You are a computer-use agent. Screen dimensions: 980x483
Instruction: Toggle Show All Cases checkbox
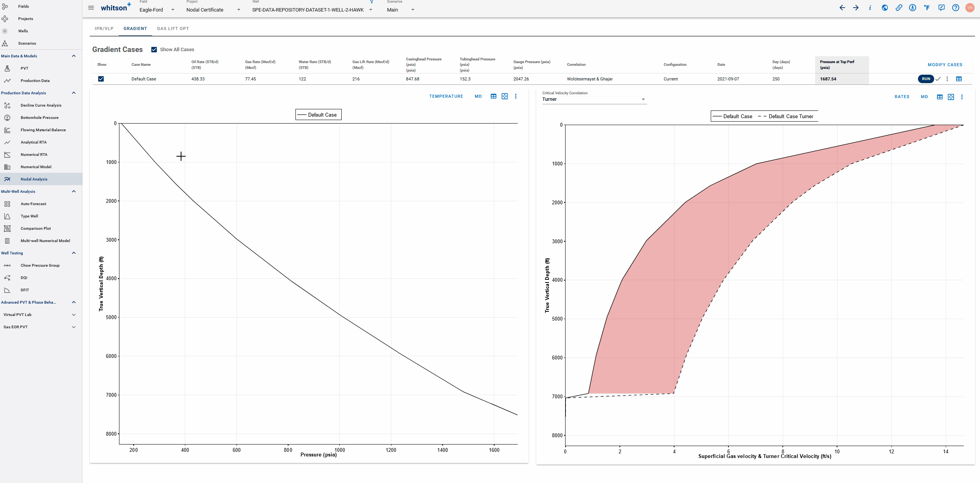[x=154, y=49]
